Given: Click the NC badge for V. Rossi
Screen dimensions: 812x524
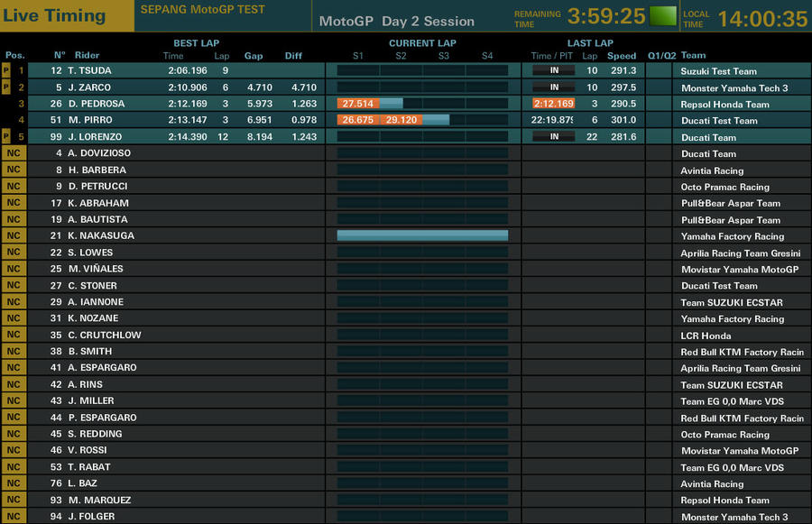Looking at the screenshot, I should [14, 450].
